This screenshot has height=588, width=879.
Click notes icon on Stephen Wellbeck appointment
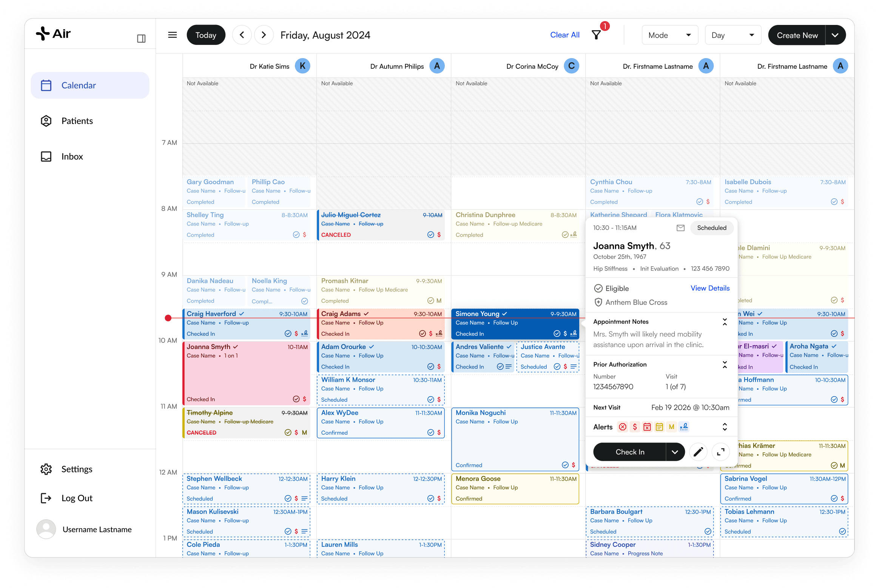pyautogui.click(x=305, y=498)
